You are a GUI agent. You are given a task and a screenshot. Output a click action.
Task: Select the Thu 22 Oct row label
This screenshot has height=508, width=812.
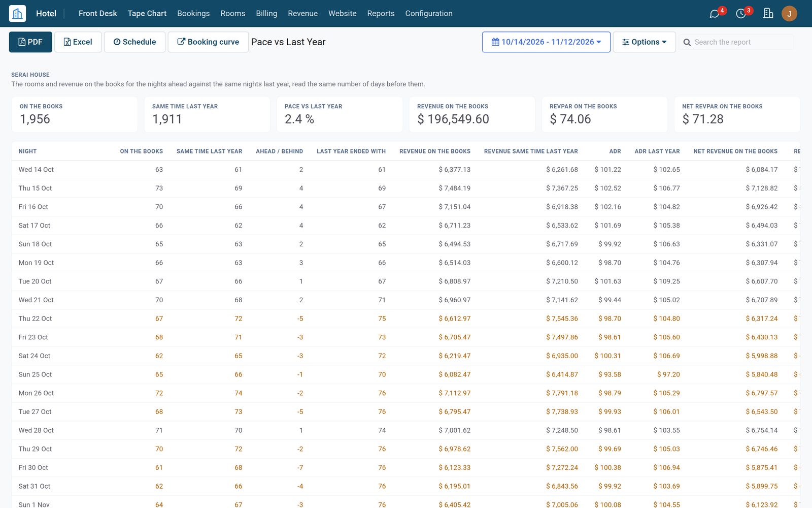coord(36,319)
